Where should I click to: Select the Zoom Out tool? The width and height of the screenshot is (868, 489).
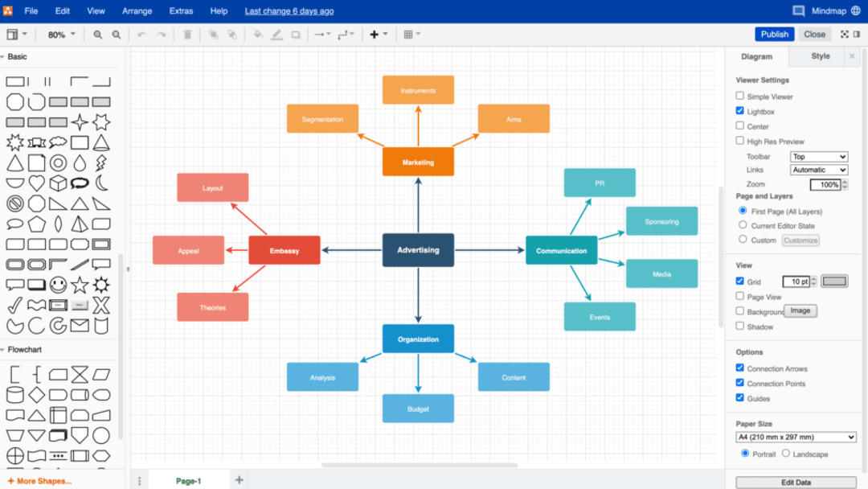pos(116,35)
